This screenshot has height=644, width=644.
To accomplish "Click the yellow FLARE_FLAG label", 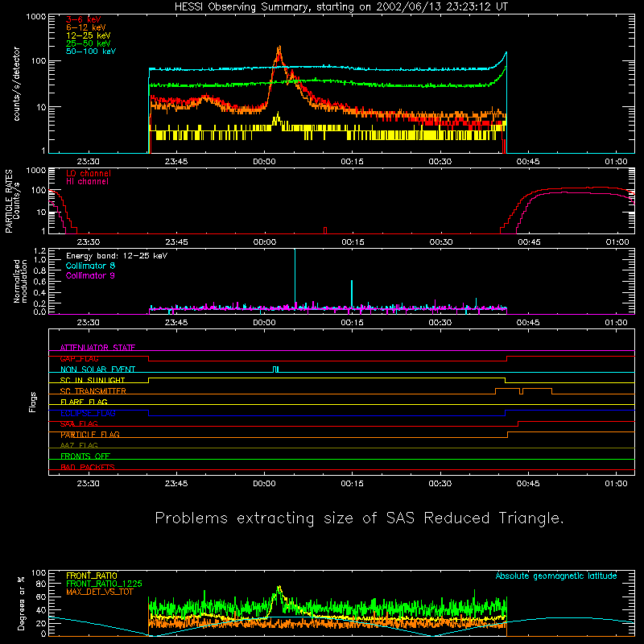I will (84, 402).
